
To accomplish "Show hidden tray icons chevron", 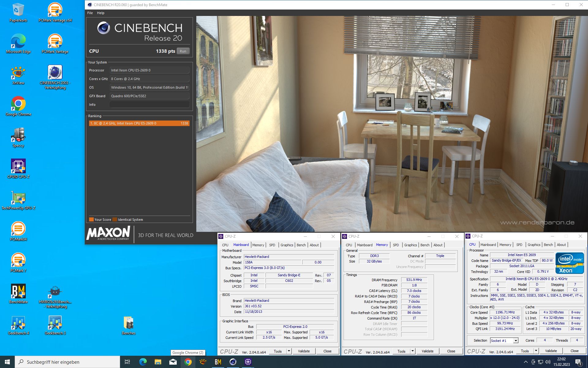I will click(526, 362).
